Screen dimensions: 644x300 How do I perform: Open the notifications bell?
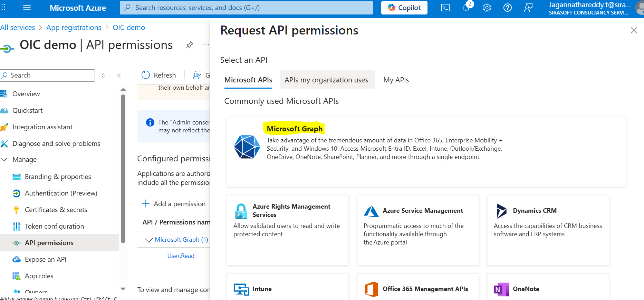point(466,8)
